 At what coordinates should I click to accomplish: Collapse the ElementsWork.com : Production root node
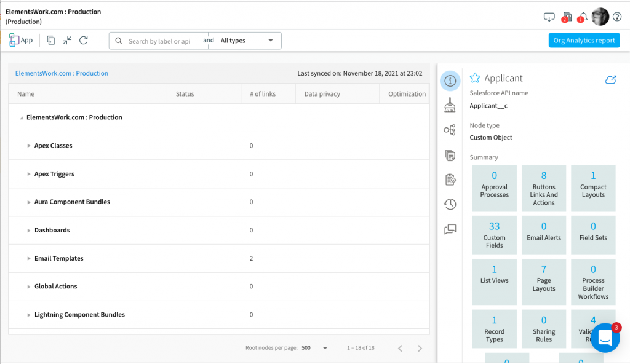point(21,117)
